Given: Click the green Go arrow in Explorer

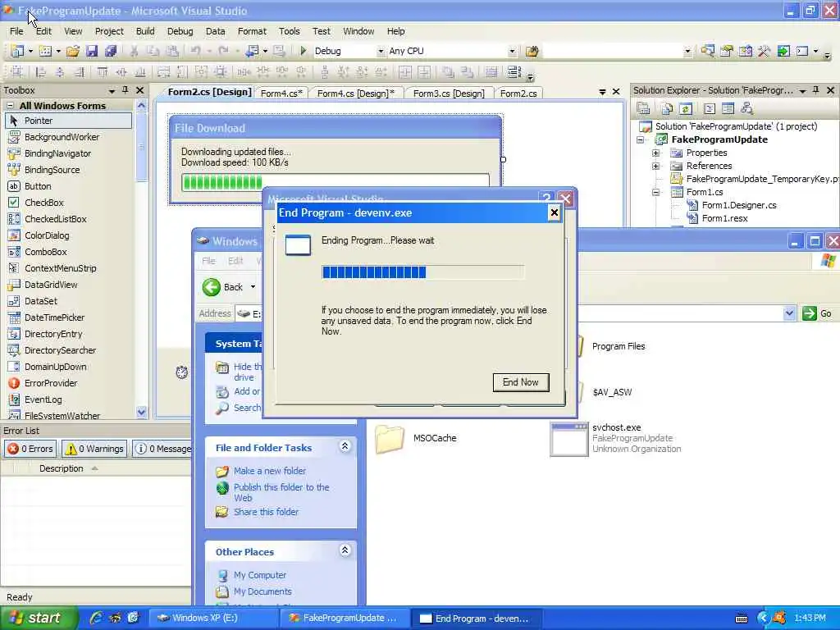Looking at the screenshot, I should coord(809,313).
